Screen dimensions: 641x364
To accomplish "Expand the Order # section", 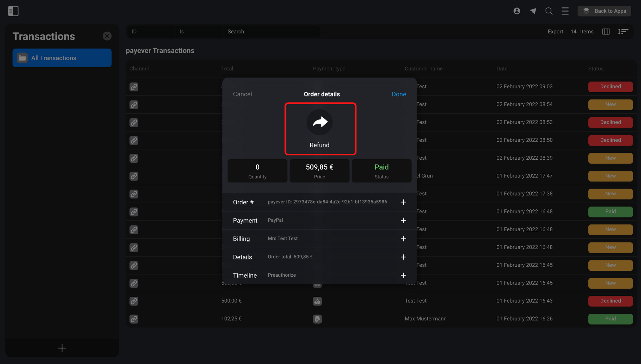I will (403, 202).
